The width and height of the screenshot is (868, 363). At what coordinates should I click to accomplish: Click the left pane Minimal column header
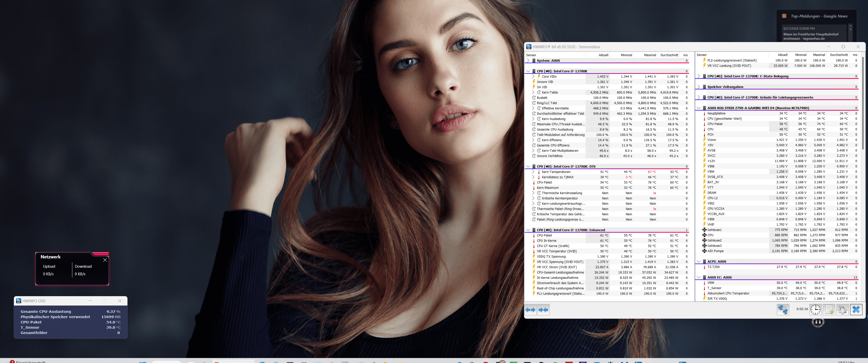pyautogui.click(x=622, y=55)
